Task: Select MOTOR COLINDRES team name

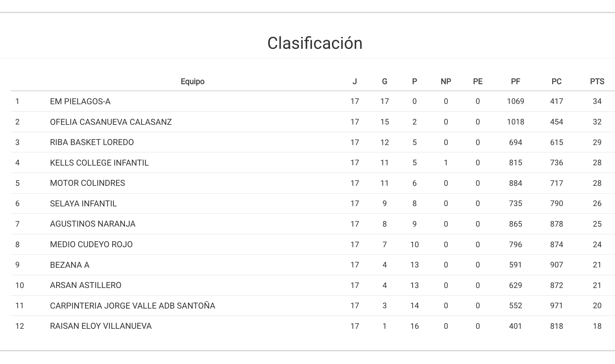Action: (x=88, y=183)
